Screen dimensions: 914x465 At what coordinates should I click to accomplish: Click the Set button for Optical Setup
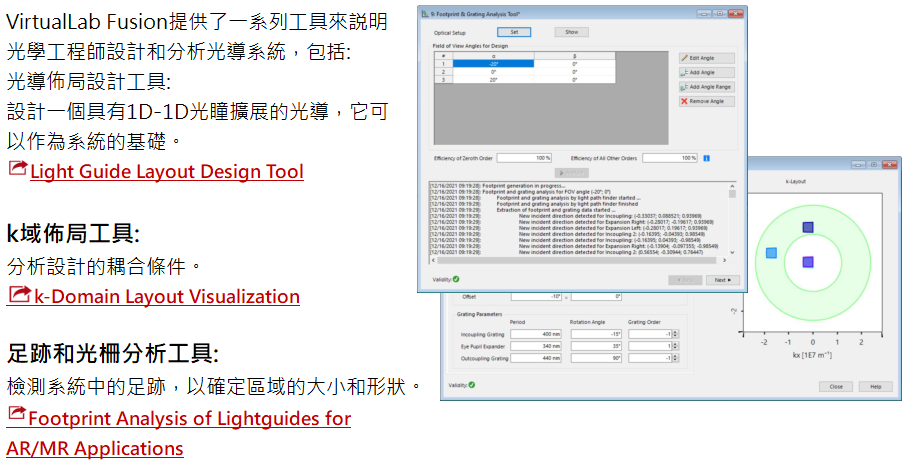tap(514, 33)
